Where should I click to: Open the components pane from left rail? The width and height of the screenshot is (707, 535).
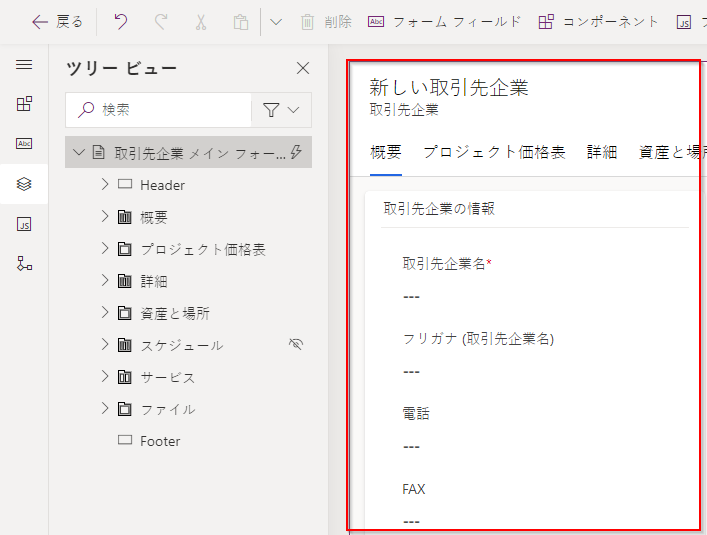coord(24,104)
